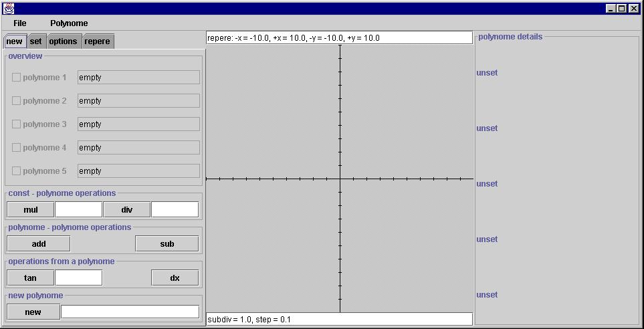Switch to the options tab

click(x=63, y=41)
